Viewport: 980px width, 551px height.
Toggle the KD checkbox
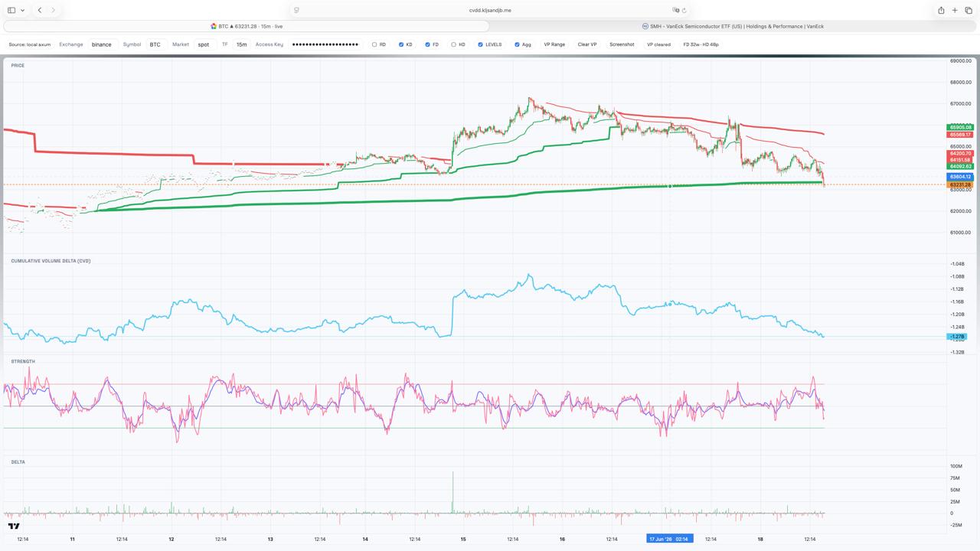point(401,44)
